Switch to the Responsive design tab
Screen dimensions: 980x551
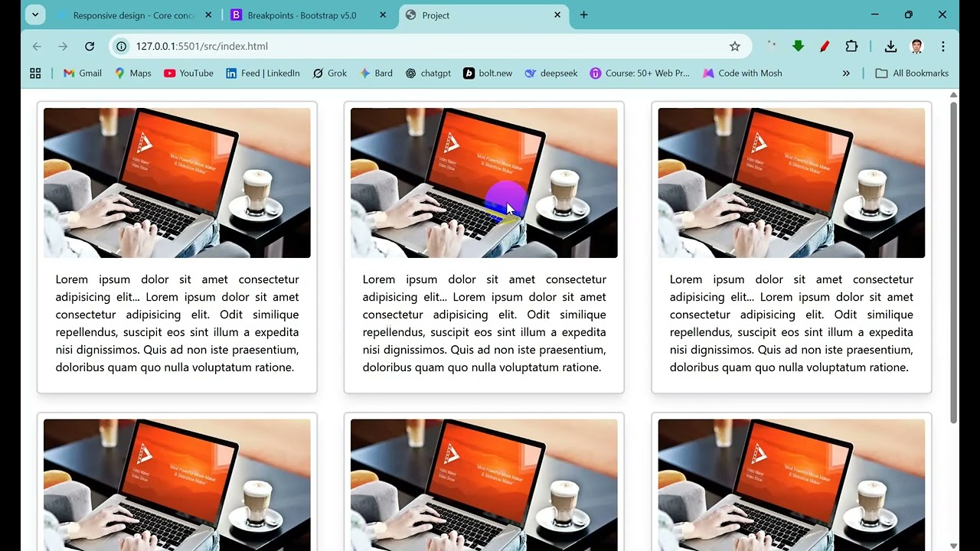(134, 15)
